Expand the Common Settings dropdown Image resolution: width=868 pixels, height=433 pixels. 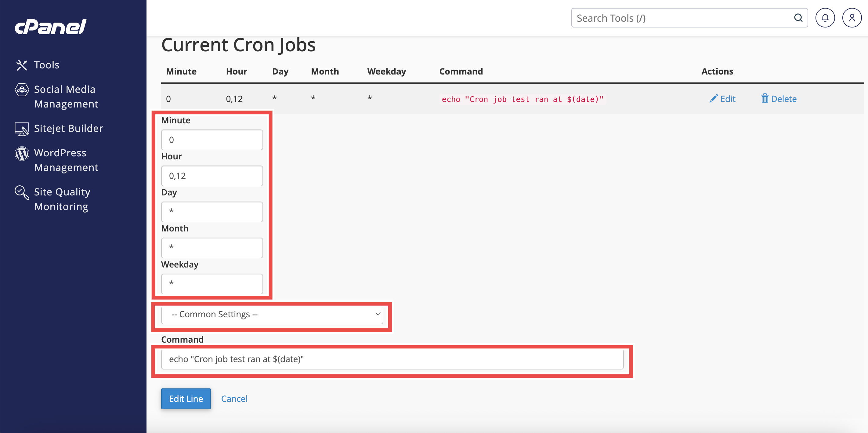pyautogui.click(x=272, y=314)
